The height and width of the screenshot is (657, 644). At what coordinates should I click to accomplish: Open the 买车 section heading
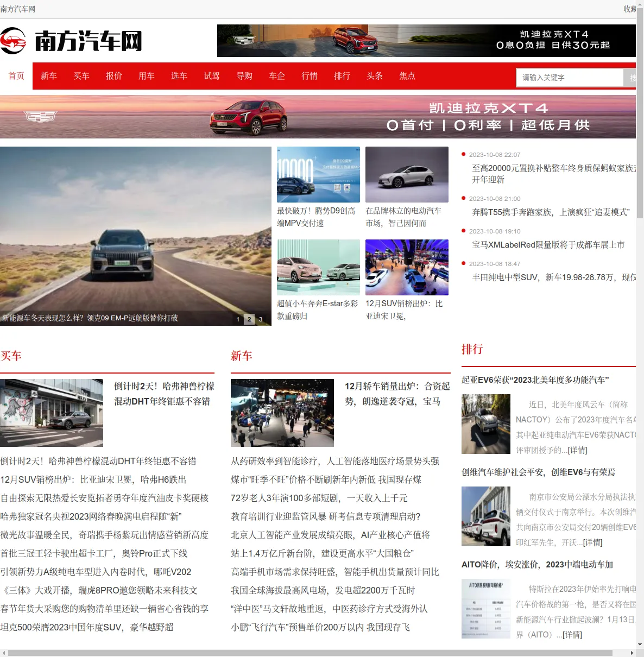(11, 356)
